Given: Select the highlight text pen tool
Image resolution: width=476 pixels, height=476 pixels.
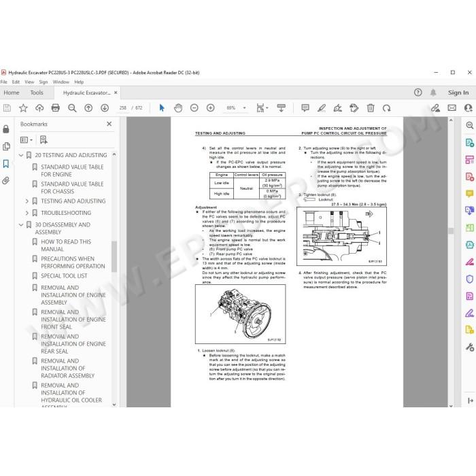Looking at the screenshot, I should point(322,107).
